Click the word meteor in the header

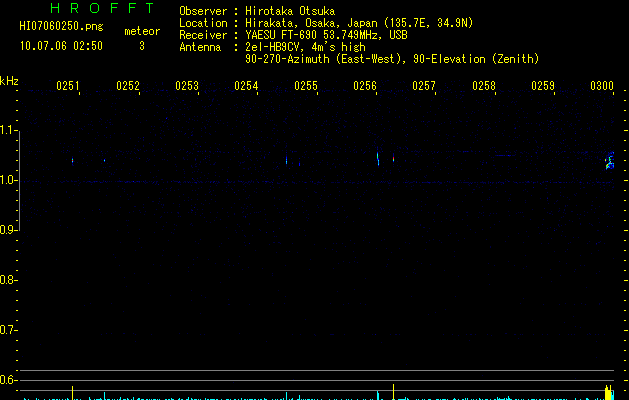pyautogui.click(x=142, y=31)
